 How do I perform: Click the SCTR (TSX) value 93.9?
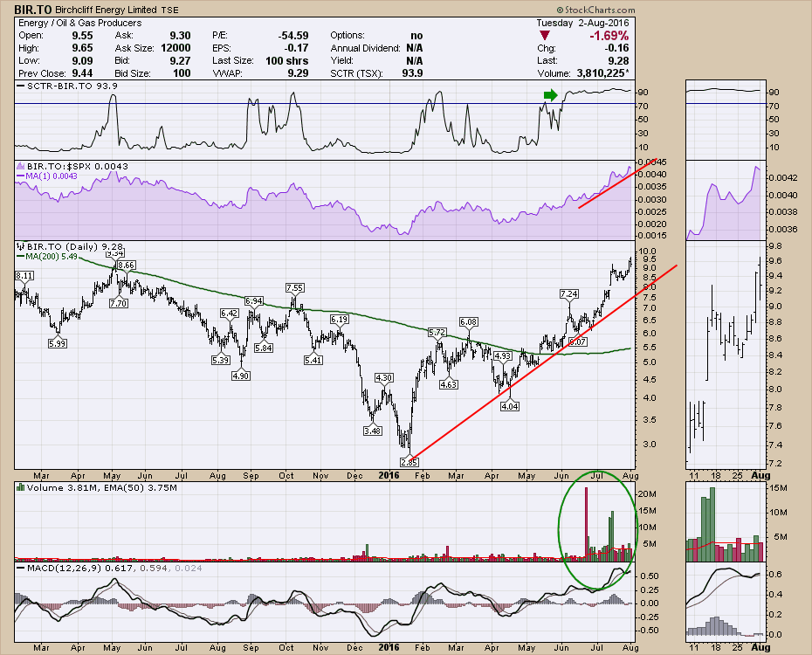[412, 73]
